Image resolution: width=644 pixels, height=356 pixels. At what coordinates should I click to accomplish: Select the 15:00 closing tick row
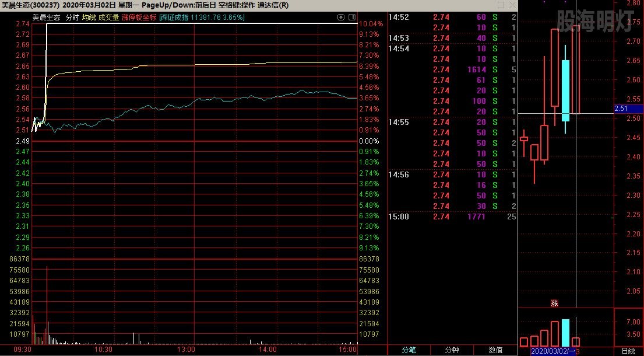point(452,217)
